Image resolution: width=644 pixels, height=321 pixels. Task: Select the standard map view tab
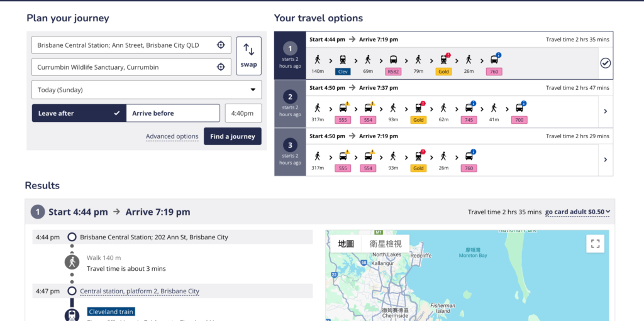point(346,244)
